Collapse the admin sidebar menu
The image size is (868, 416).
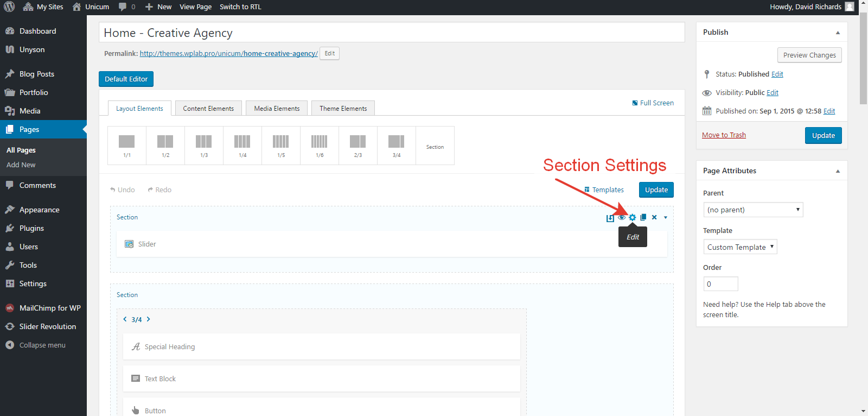click(x=43, y=345)
